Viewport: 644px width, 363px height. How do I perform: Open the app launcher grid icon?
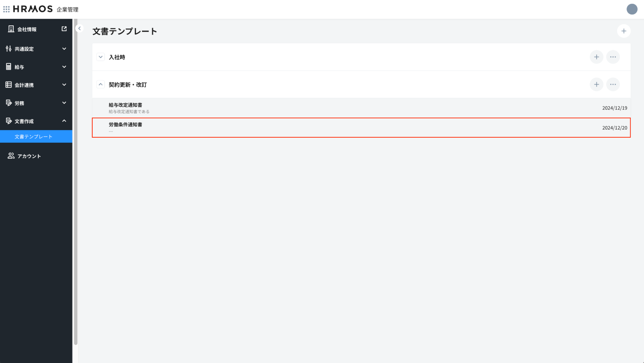click(6, 9)
